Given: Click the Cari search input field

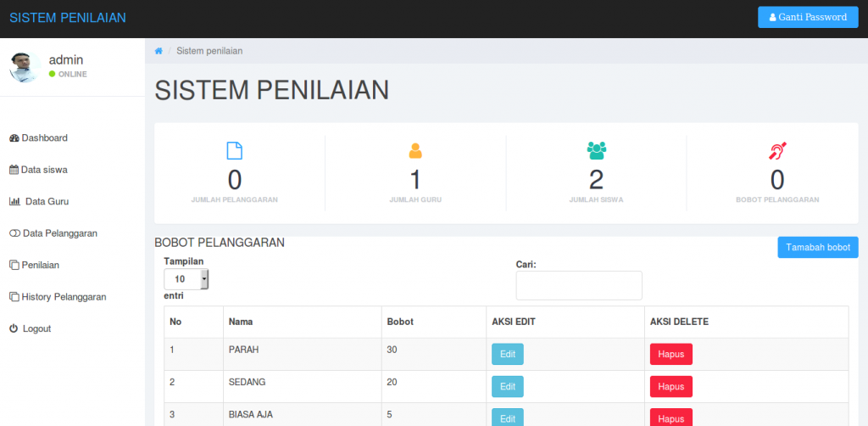Looking at the screenshot, I should pos(579,285).
